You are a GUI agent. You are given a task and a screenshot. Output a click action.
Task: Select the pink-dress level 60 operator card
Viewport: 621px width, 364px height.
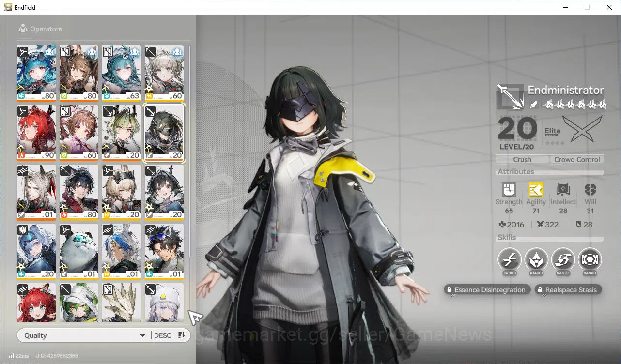tap(79, 133)
